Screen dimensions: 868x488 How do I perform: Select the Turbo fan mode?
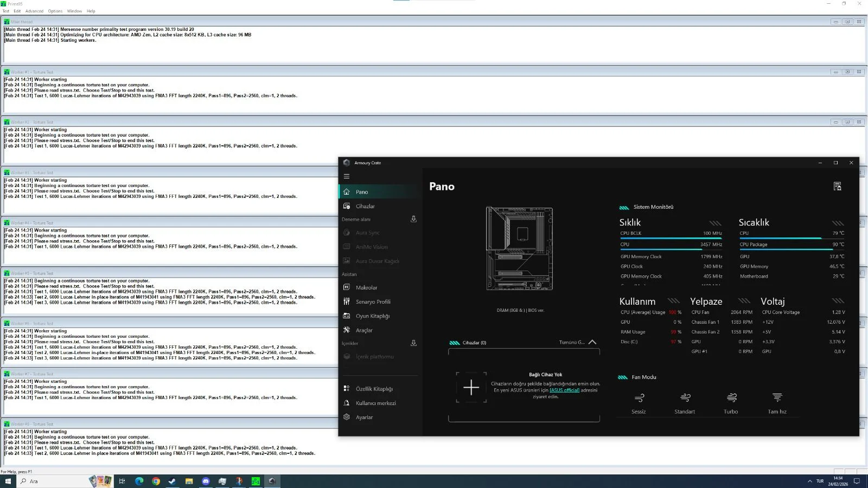731,403
